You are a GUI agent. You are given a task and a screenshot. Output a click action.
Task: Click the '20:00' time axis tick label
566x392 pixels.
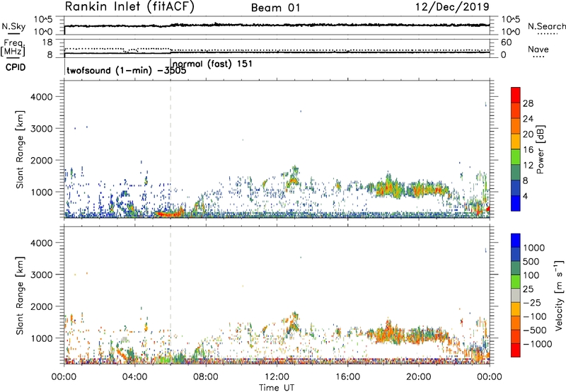pyautogui.click(x=418, y=377)
